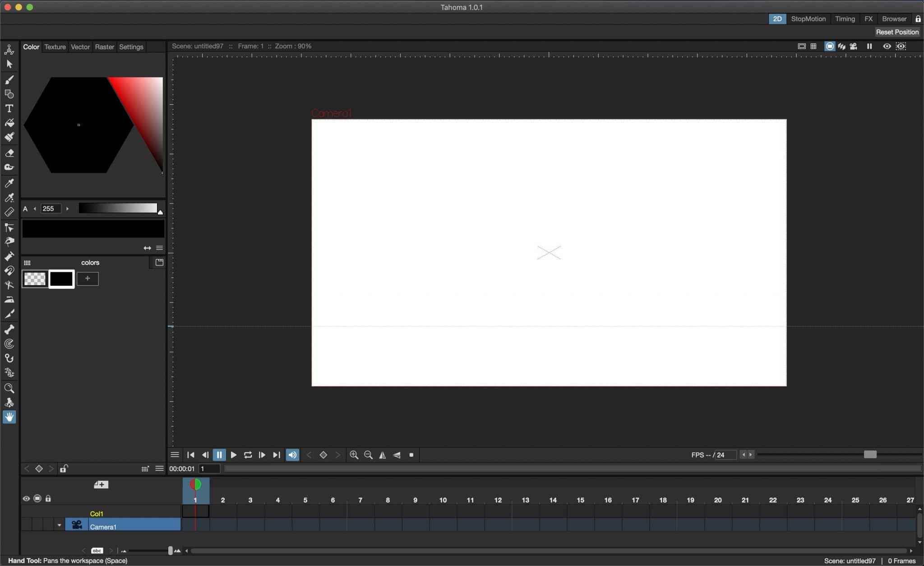
Task: Toggle the eye visibility column for Col1
Action: (26, 498)
